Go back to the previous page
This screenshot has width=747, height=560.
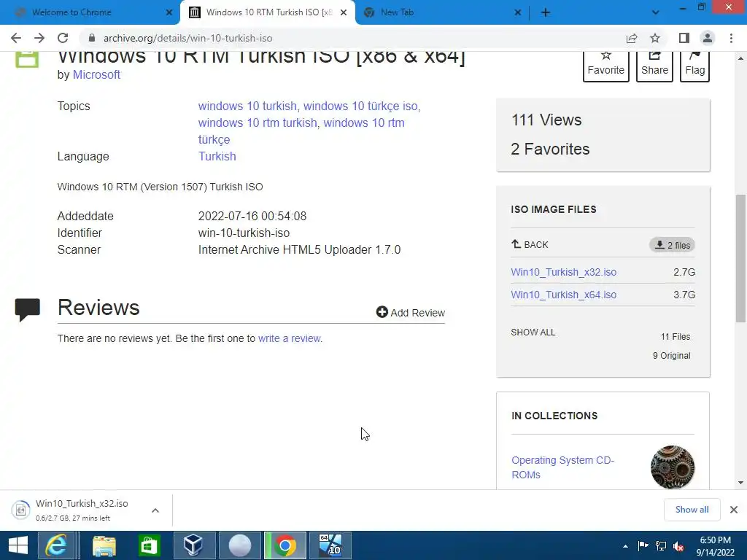(x=16, y=38)
